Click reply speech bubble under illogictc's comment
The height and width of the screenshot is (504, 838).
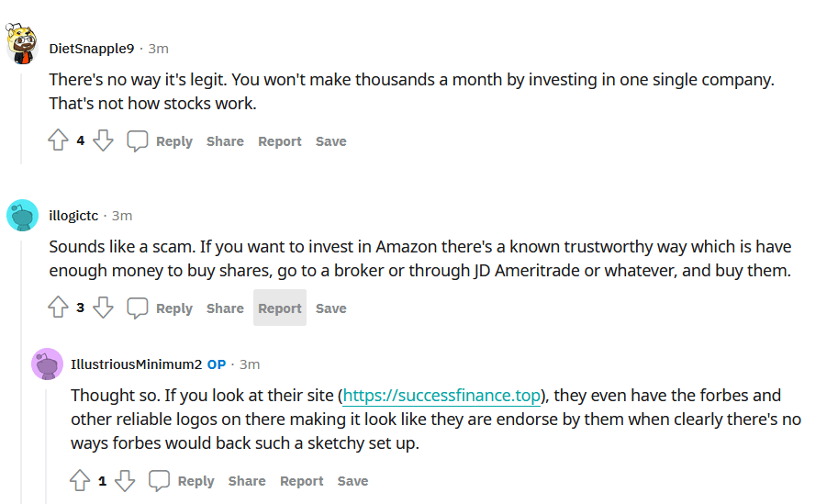click(x=138, y=308)
